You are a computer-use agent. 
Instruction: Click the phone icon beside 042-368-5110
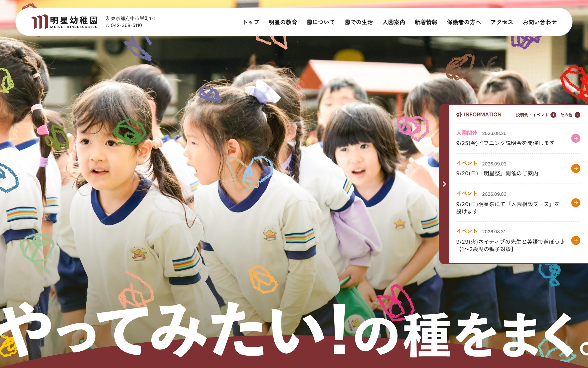coord(107,26)
